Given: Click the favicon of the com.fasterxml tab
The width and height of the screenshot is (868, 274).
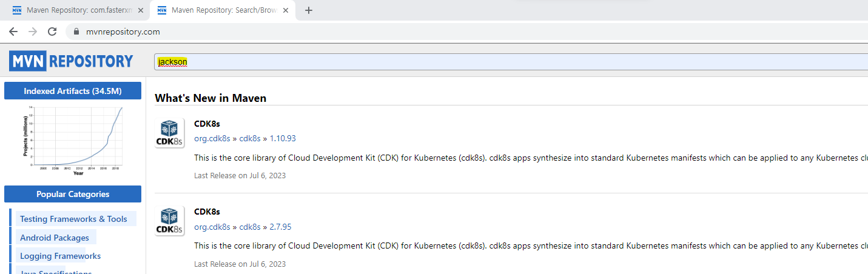Looking at the screenshot, I should tap(17, 10).
